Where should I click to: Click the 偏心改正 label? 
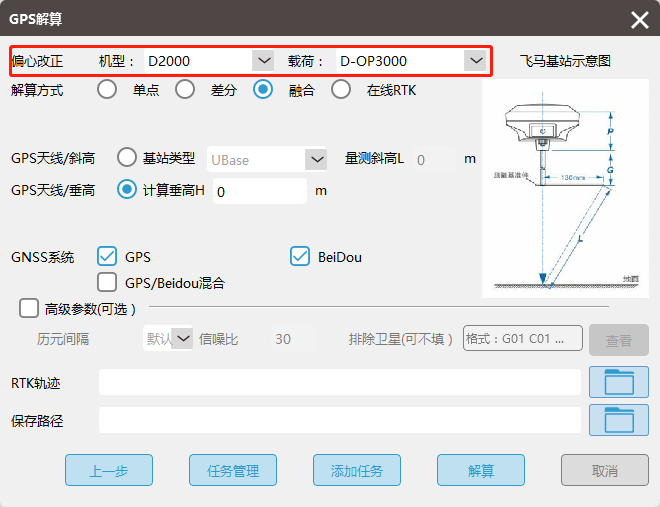[37, 61]
